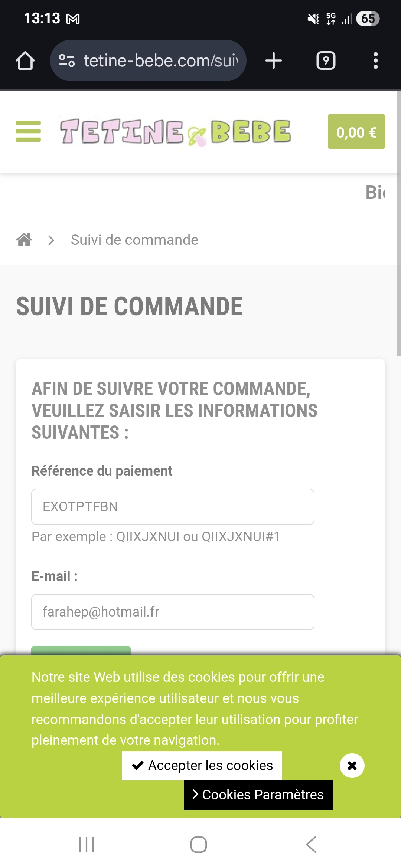Expand Cookies Paramètres

coord(258,795)
